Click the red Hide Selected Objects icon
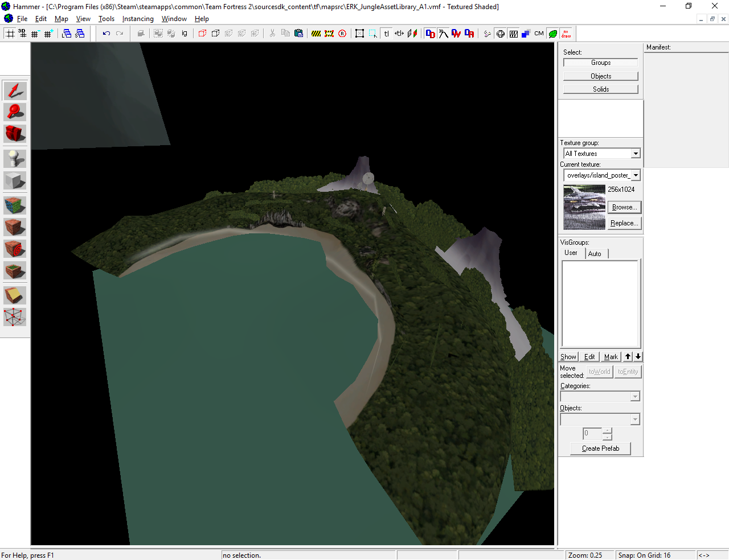The width and height of the screenshot is (729, 560). (202, 34)
